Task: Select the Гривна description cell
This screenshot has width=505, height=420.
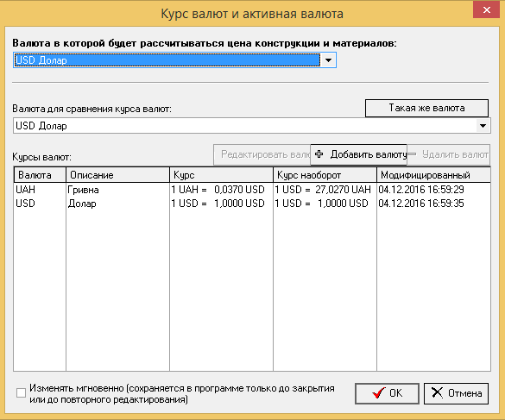Action: [x=83, y=190]
